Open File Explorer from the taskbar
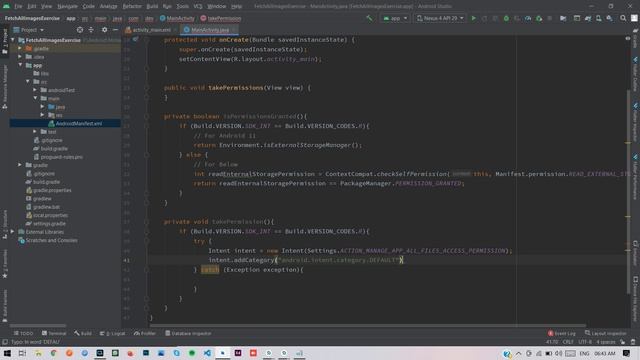The image size is (640, 360). click(x=38, y=353)
